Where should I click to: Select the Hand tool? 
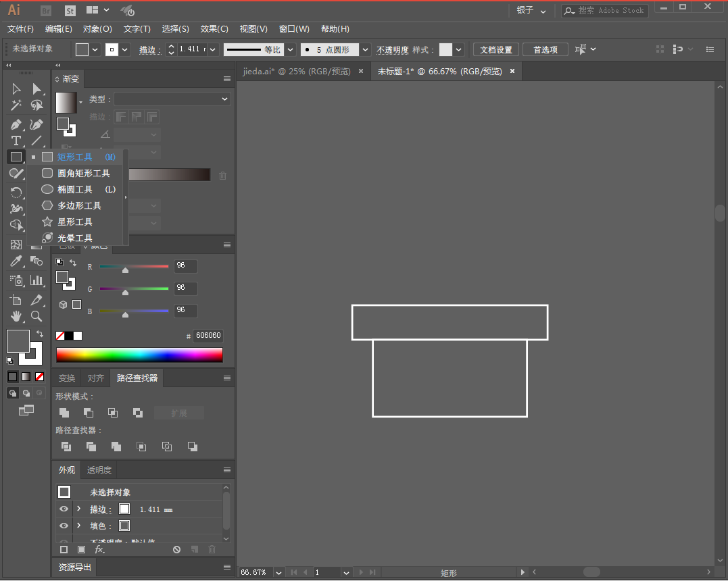point(16,316)
